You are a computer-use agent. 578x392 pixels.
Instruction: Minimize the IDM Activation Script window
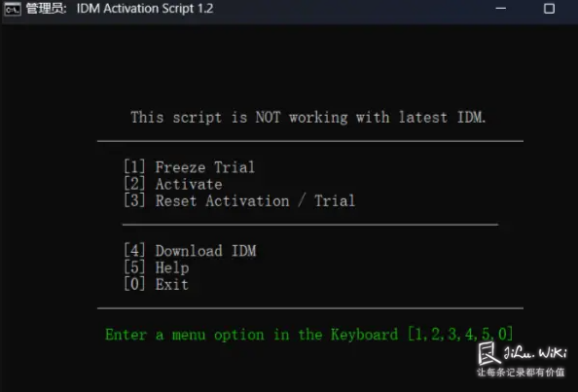[x=500, y=9]
